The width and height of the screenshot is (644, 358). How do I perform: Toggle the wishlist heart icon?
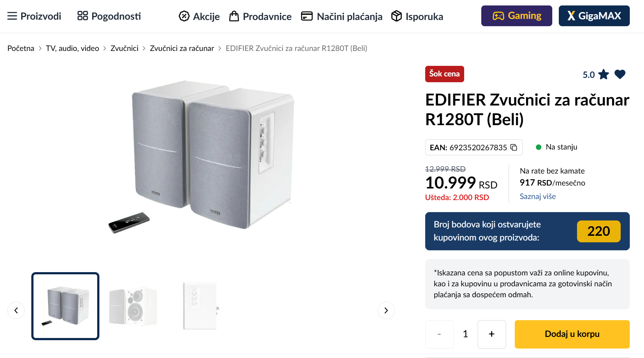[x=620, y=74]
